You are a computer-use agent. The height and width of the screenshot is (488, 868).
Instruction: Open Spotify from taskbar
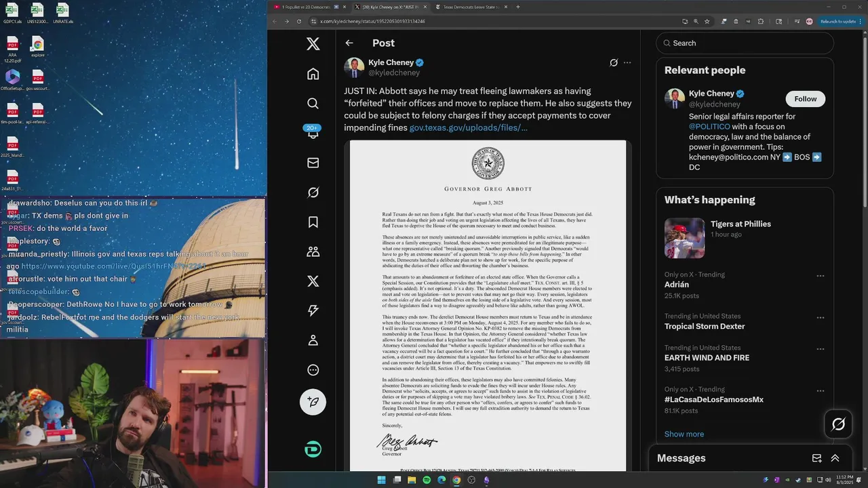pos(427,480)
